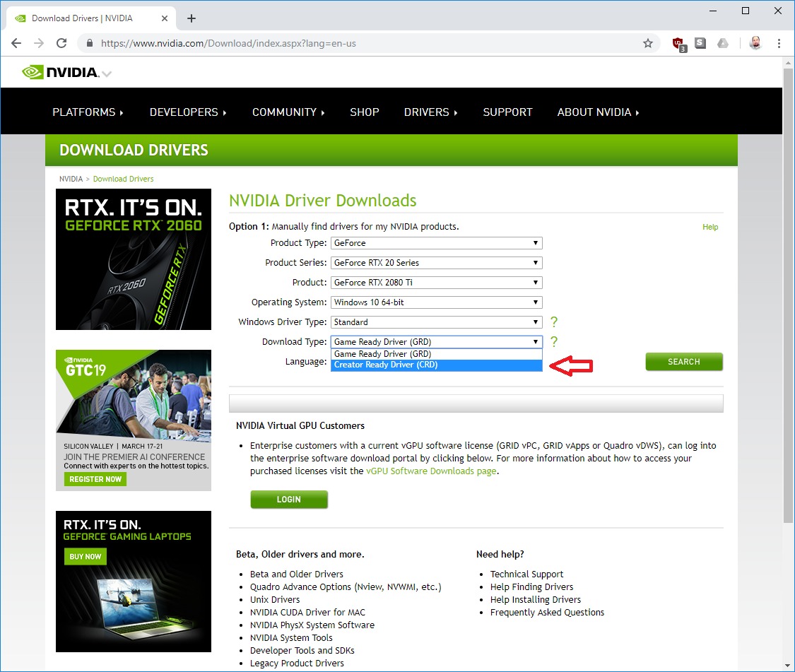This screenshot has height=672, width=795.
Task: Select Creator Ready Driver (CRD) option
Action: [x=436, y=365]
